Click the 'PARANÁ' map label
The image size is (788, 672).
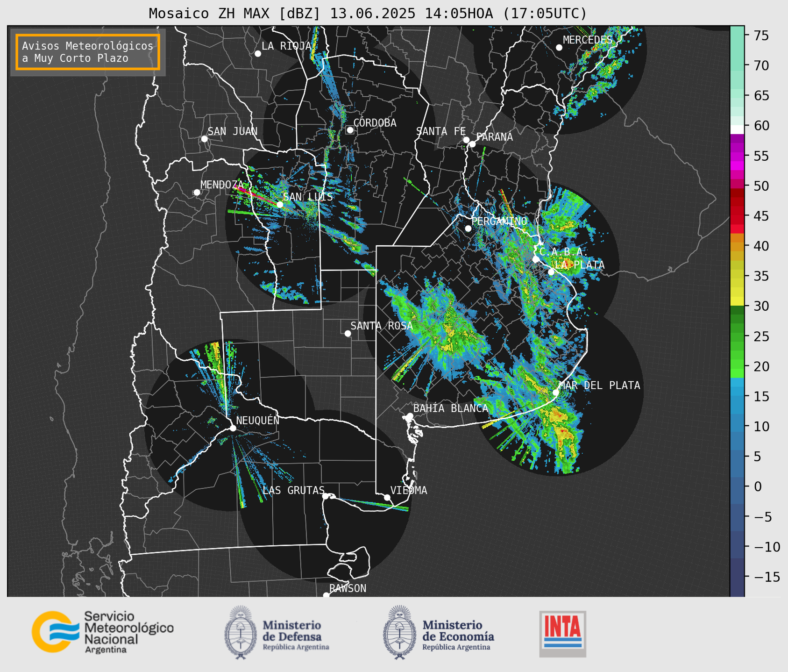point(495,136)
